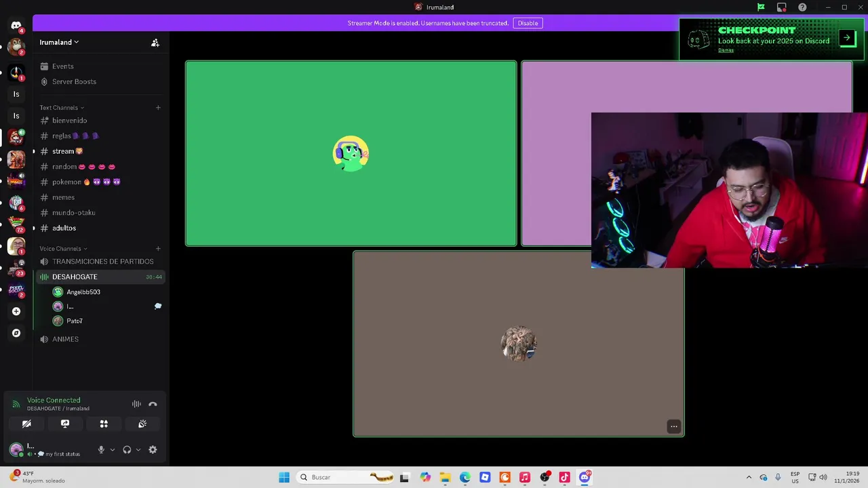Open microphone input options dropdown
The image size is (868, 488).
(x=113, y=450)
